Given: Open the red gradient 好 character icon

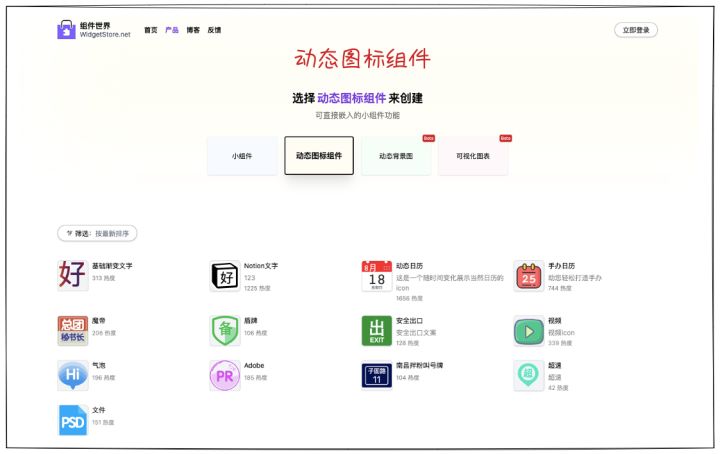Looking at the screenshot, I should click(73, 275).
